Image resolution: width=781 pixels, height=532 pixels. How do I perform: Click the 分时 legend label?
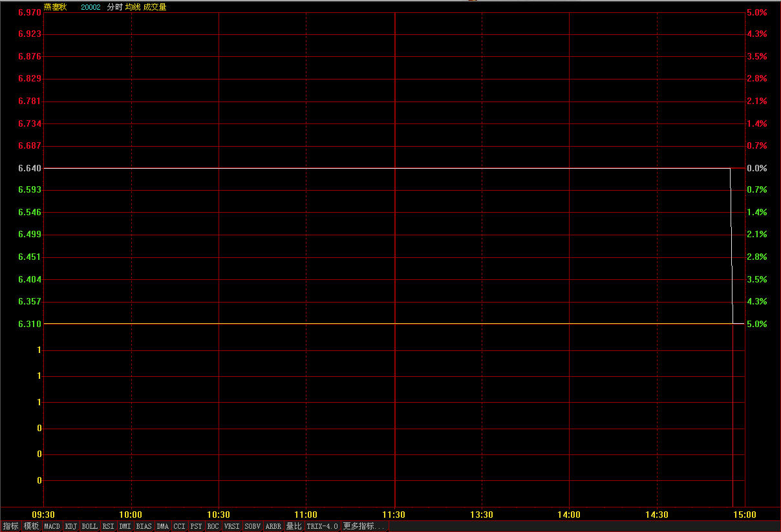click(x=114, y=7)
